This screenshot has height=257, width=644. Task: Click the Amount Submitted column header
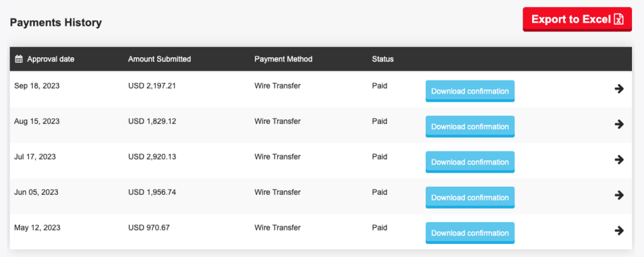[x=159, y=59]
